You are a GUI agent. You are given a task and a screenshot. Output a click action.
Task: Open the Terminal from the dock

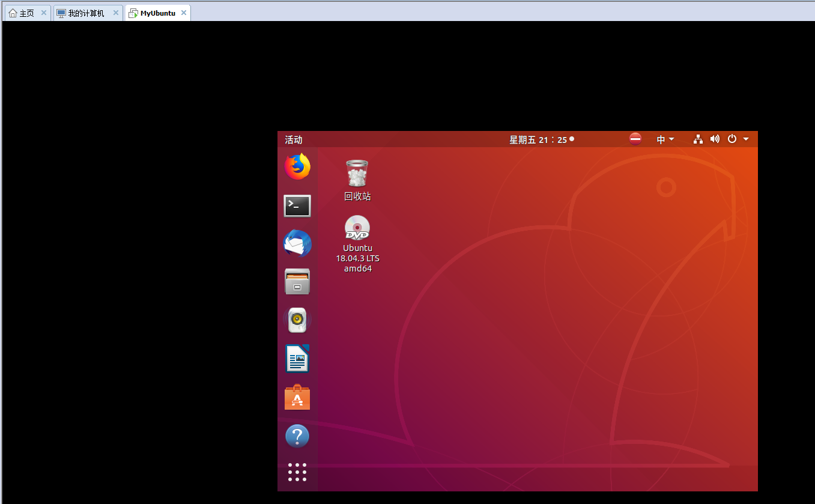click(x=297, y=206)
